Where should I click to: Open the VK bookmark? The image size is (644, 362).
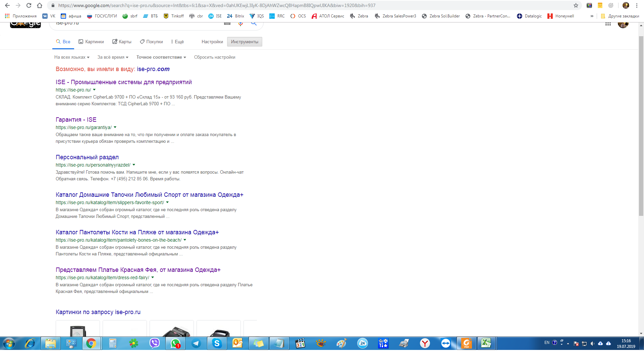coord(49,16)
